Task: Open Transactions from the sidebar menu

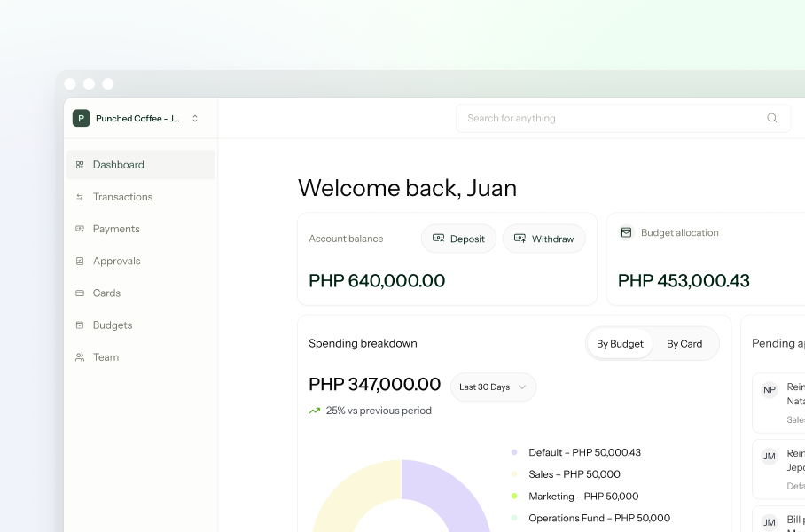Action: (x=122, y=197)
